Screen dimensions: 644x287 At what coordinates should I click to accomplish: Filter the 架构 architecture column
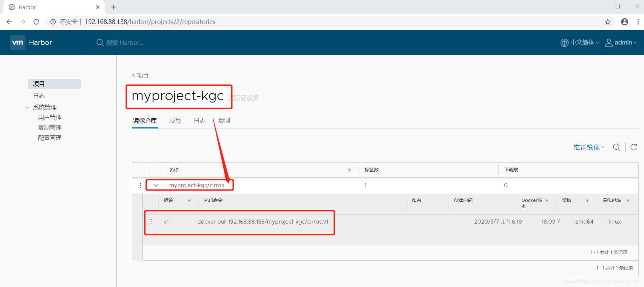[587, 201]
